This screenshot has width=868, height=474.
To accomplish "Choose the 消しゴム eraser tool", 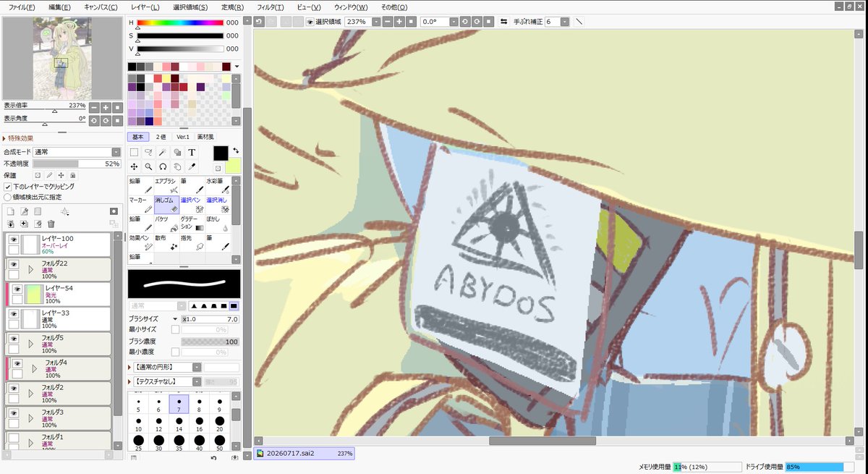I will [x=166, y=204].
